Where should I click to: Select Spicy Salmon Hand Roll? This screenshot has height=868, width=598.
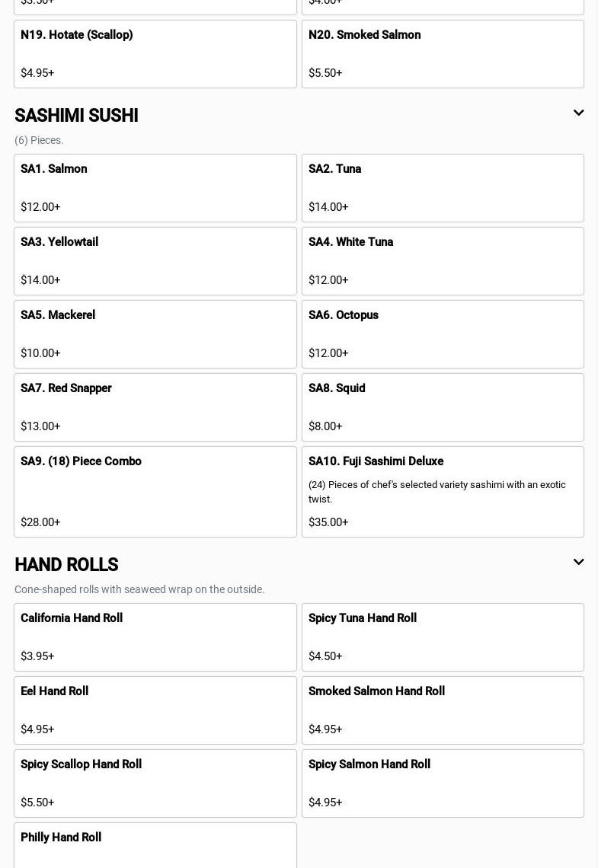coord(443,783)
